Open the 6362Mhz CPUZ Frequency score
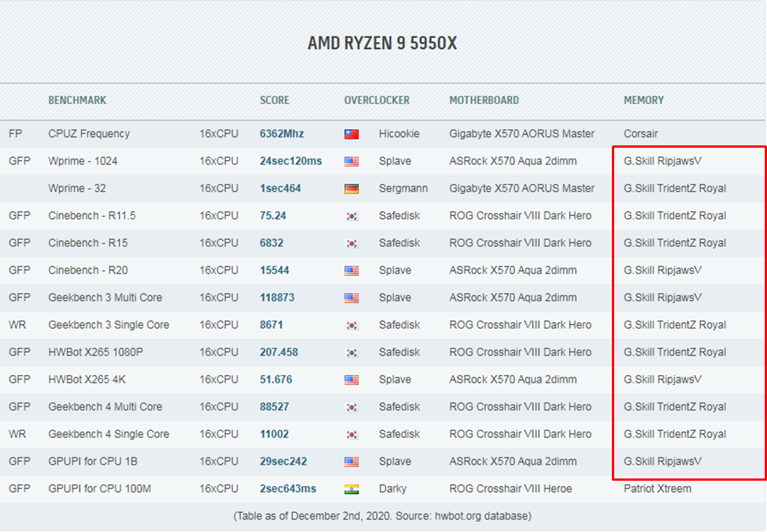Screen dimensions: 767x532 pyautogui.click(x=281, y=134)
